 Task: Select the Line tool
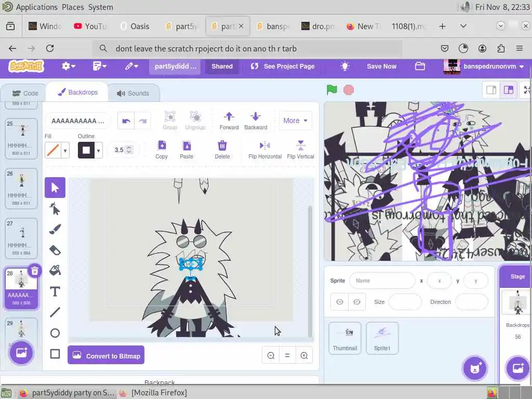tap(55, 312)
